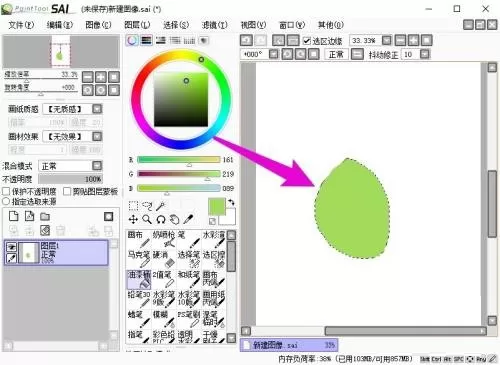
Task: Open 混合模式 blend mode dropdown
Action: pyautogui.click(x=97, y=166)
